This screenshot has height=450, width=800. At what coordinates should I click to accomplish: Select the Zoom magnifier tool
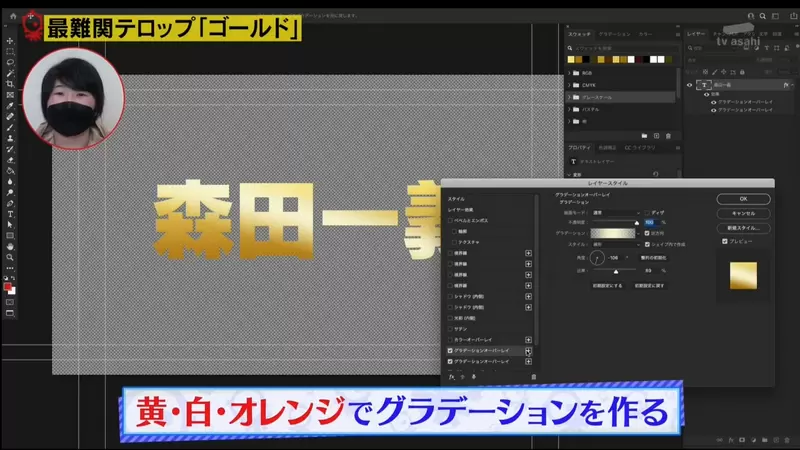tap(10, 257)
